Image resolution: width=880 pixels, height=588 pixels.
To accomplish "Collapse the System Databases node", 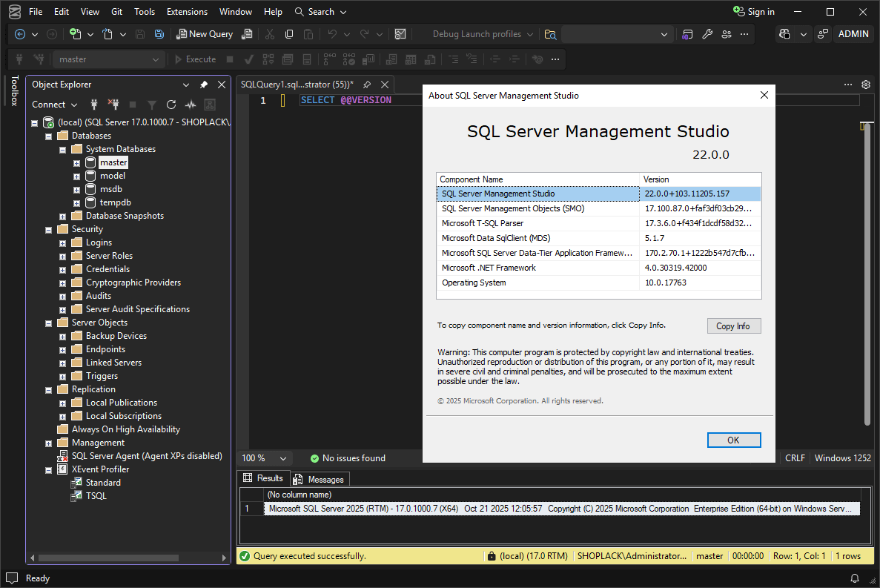I will (62, 149).
